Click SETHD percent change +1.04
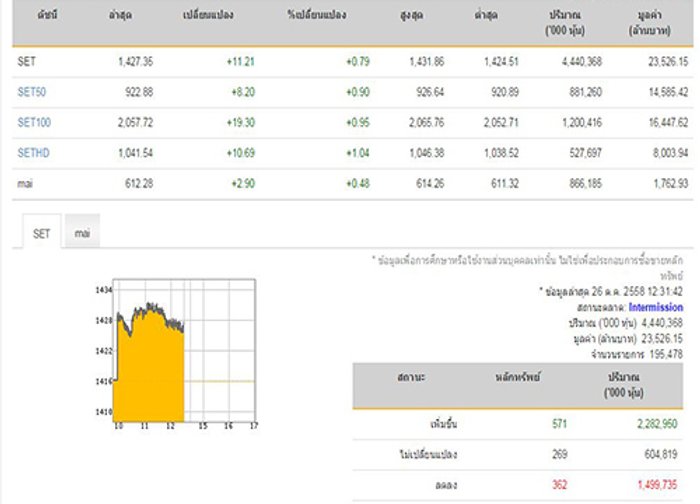Screen dimensions: 700x504 358,153
